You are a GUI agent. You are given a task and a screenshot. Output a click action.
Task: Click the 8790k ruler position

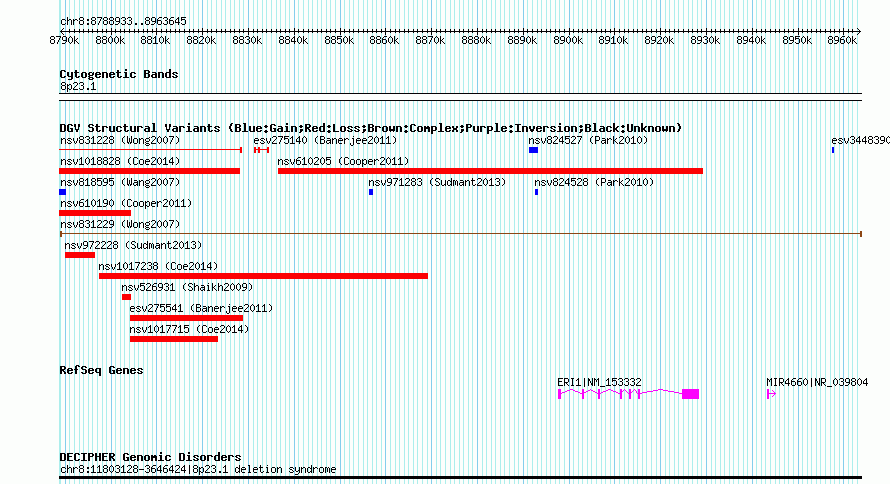tap(64, 40)
